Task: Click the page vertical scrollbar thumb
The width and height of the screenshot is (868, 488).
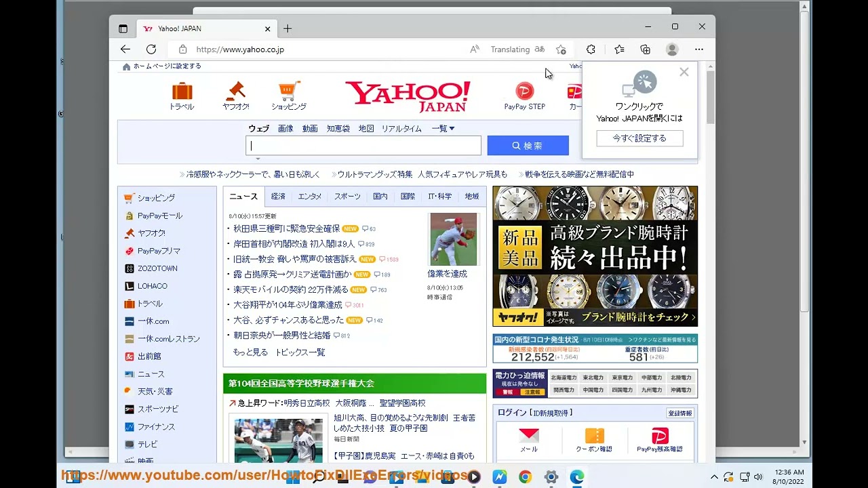Action: tap(710, 97)
